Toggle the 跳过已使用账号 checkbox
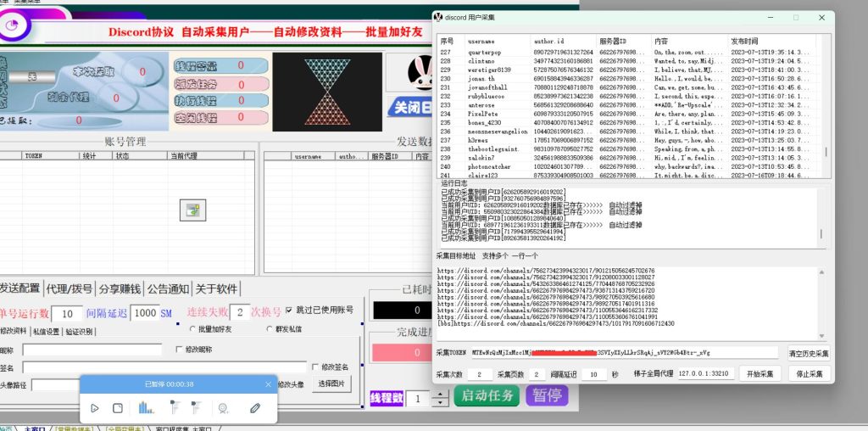This screenshot has width=868, height=431. (x=290, y=310)
